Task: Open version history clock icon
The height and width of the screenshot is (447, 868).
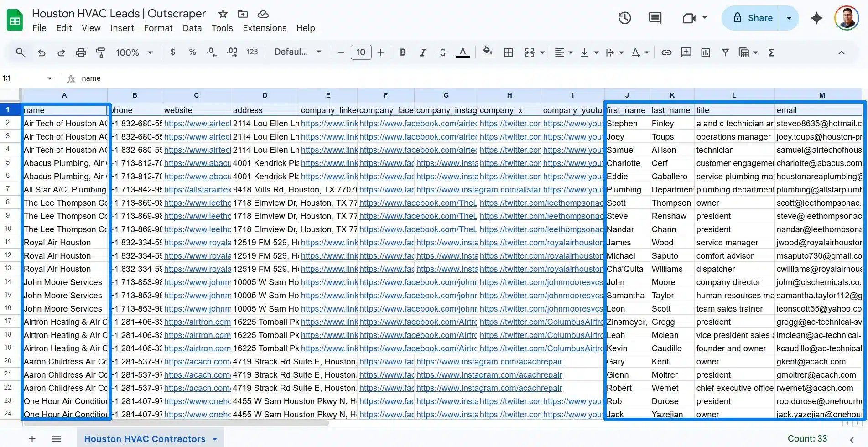Action: click(624, 18)
